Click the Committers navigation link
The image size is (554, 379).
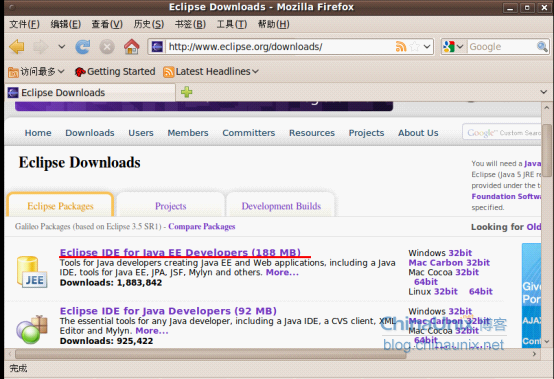[248, 133]
